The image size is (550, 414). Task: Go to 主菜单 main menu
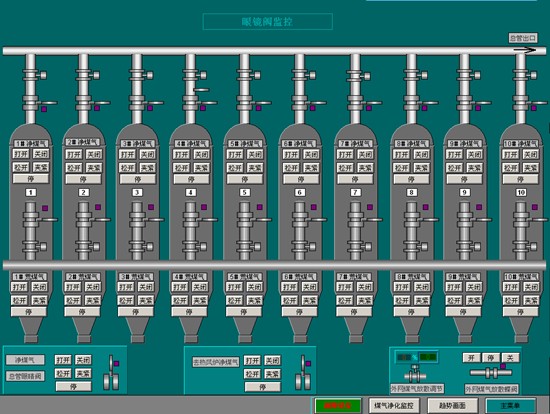tap(510, 406)
